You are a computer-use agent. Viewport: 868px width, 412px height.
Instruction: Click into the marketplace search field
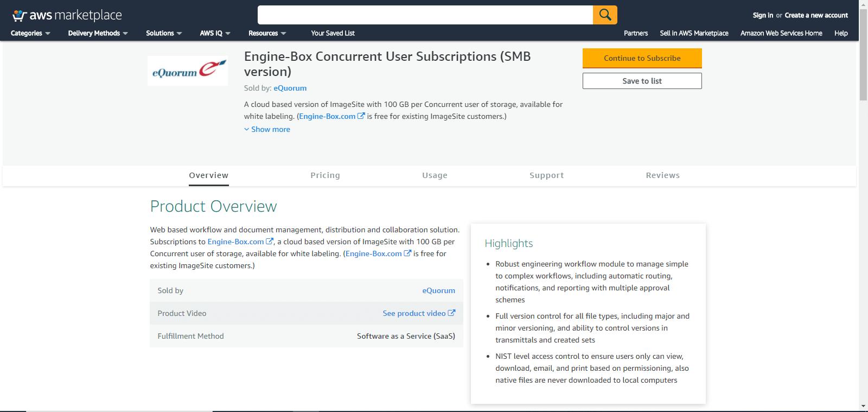(x=425, y=15)
